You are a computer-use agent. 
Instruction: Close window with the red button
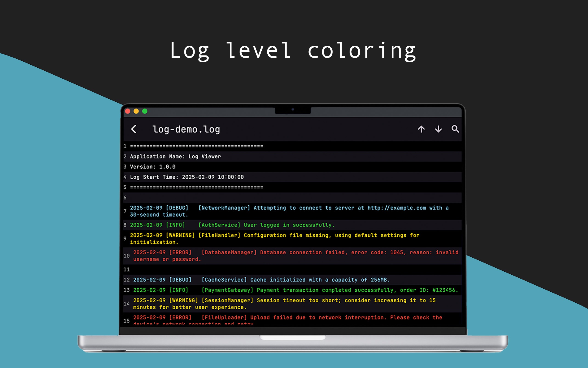[x=127, y=111]
